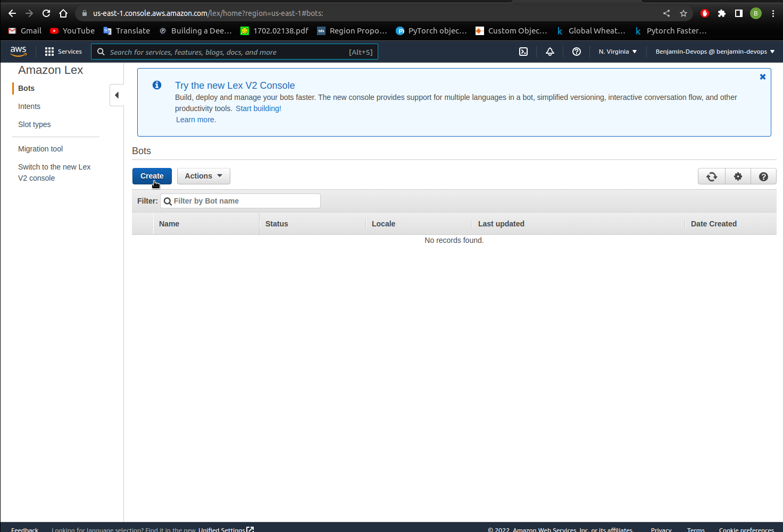
Task: Open the Services grid menu
Action: click(63, 52)
